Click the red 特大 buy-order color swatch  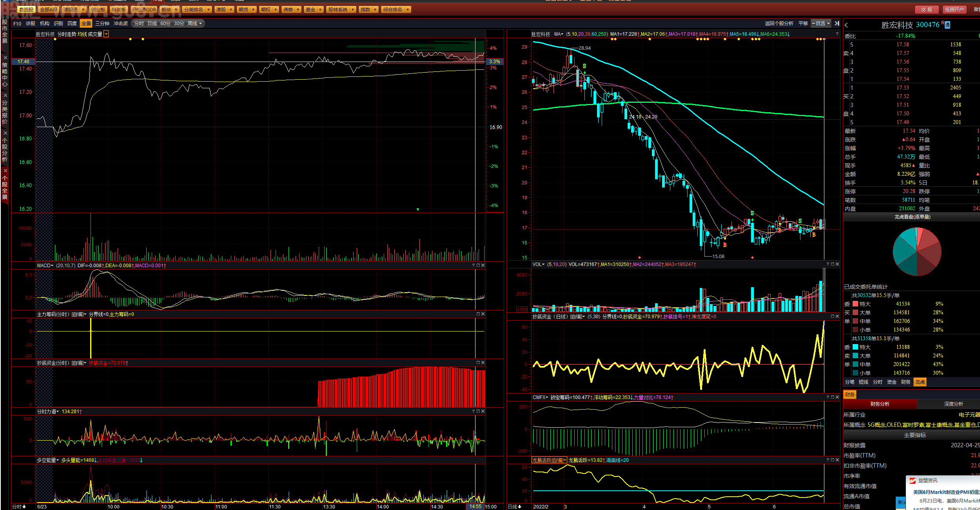click(x=855, y=304)
